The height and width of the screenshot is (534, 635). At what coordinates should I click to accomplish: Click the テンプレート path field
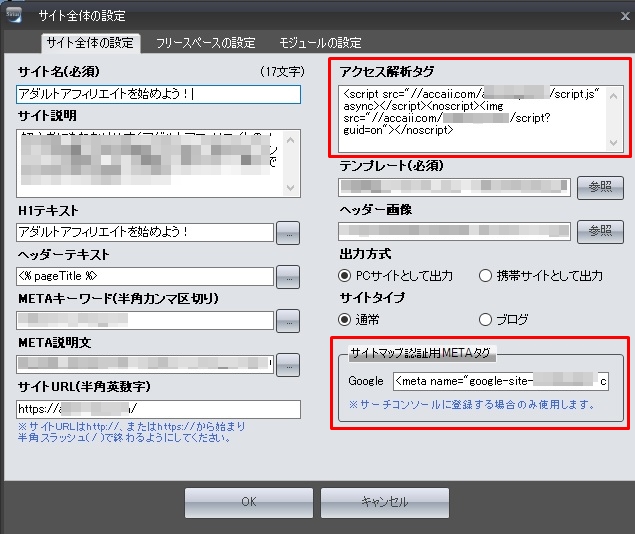[454, 187]
